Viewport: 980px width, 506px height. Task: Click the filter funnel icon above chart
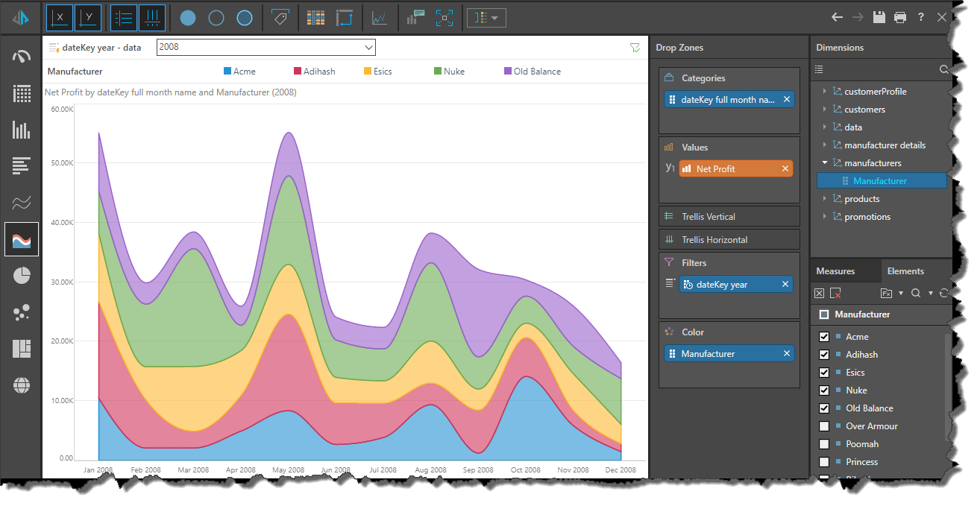coord(635,48)
